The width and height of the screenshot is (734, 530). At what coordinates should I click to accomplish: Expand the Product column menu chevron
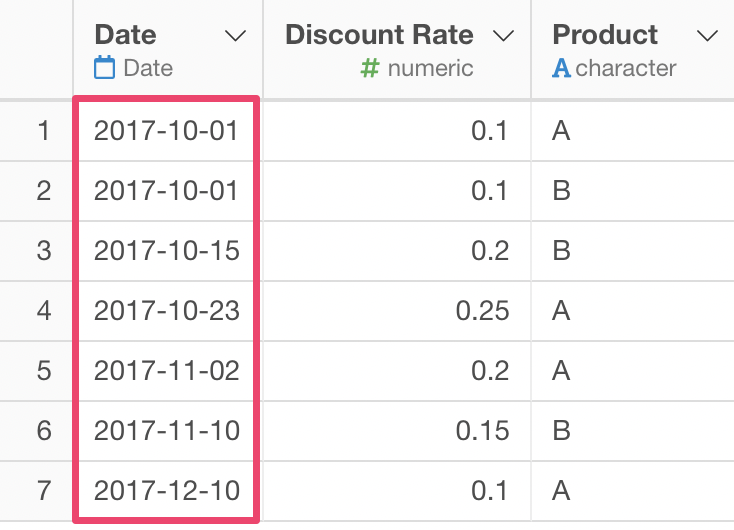pos(707,36)
